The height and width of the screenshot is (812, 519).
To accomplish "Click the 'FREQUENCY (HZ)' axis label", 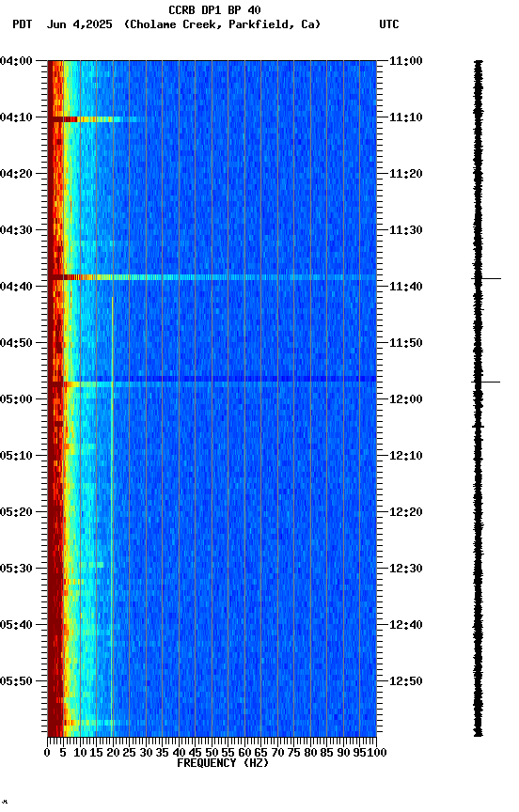I will click(x=223, y=763).
